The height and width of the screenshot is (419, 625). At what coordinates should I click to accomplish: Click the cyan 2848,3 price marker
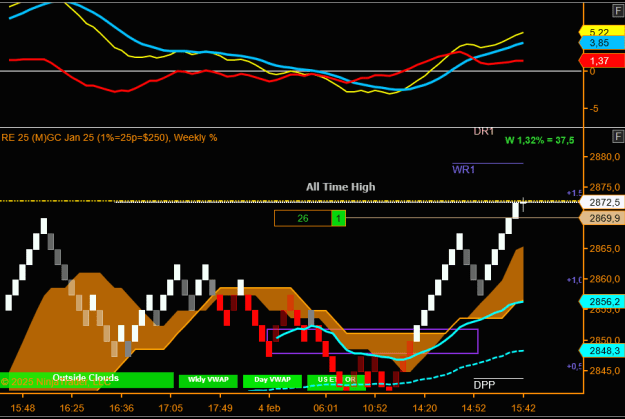click(602, 350)
